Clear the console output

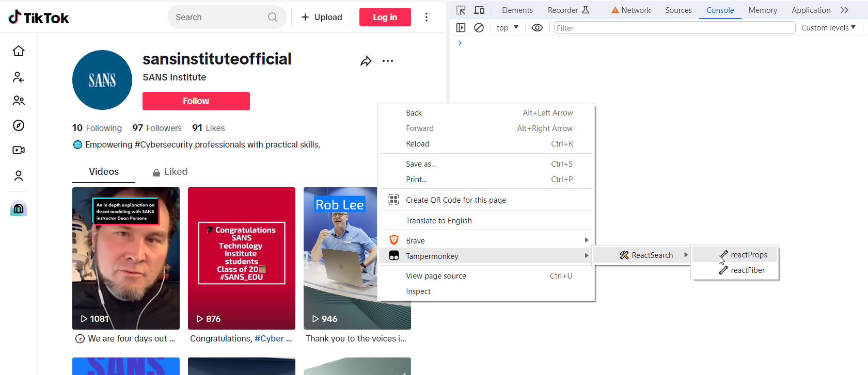479,28
